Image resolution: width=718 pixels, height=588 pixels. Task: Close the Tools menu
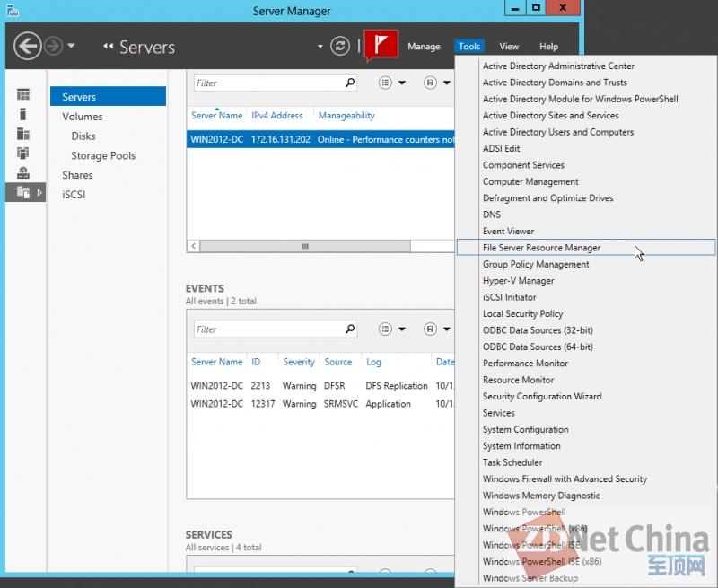(469, 47)
